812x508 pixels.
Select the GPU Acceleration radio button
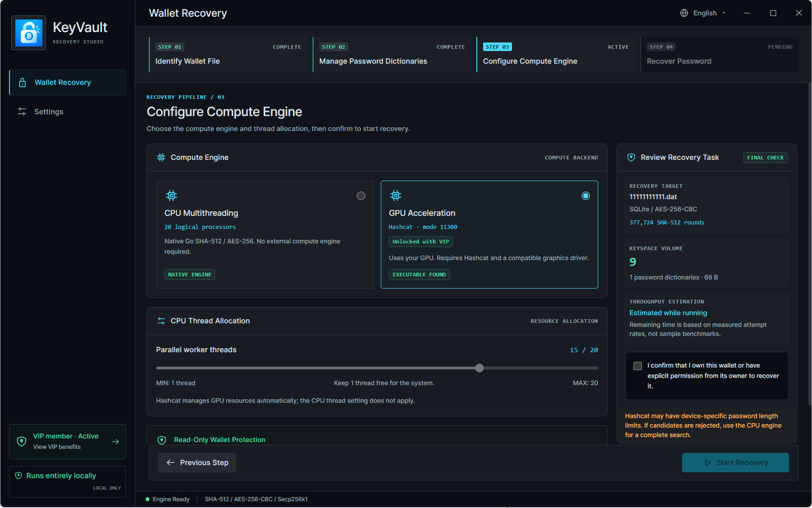pyautogui.click(x=586, y=196)
